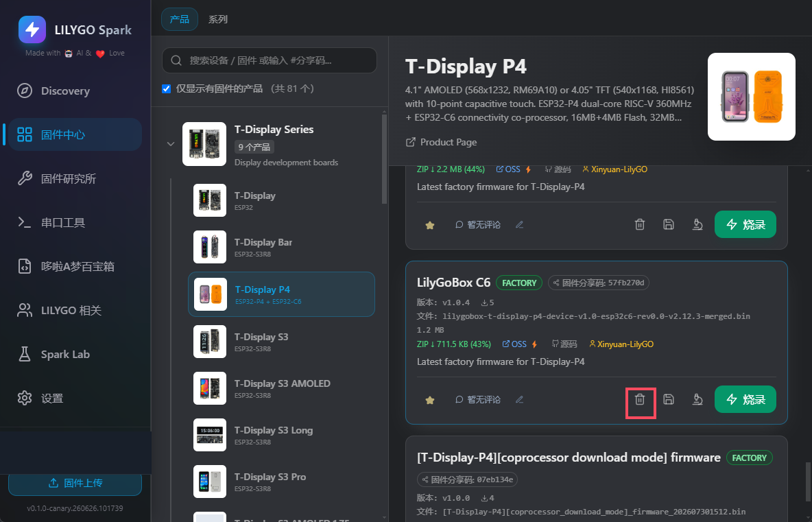Viewport: 812px width, 522px height.
Task: Click trash icon in the 2.2 MB firmware card
Action: [x=640, y=224]
